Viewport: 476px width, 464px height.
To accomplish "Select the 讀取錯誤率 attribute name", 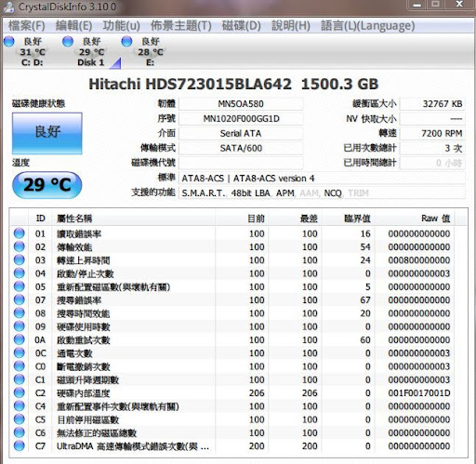I will click(x=79, y=233).
